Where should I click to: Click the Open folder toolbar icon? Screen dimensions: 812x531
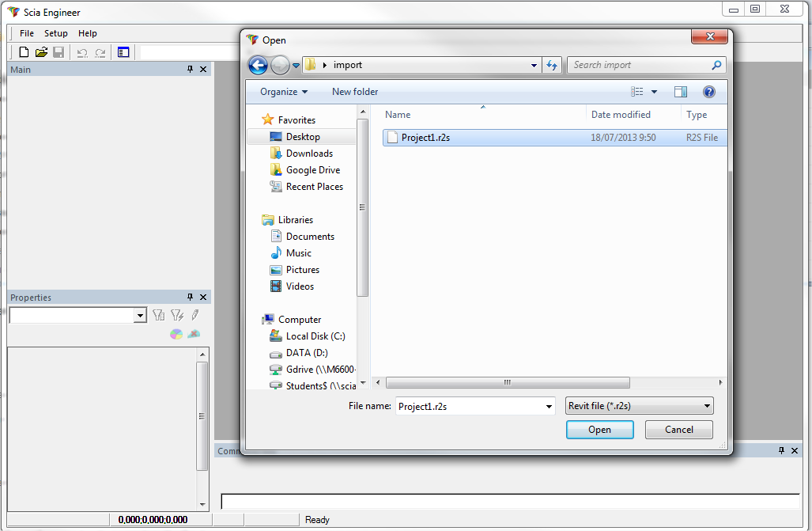point(41,52)
